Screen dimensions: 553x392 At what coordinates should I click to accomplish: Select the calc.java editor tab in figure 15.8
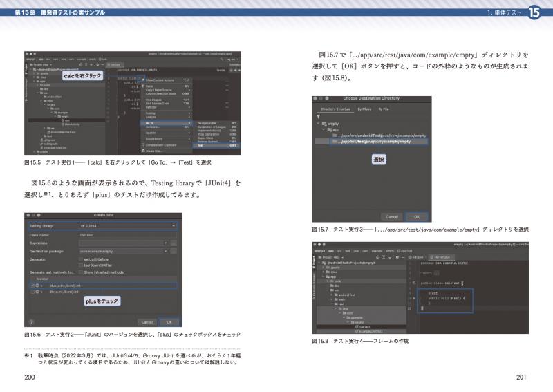pyautogui.click(x=417, y=257)
